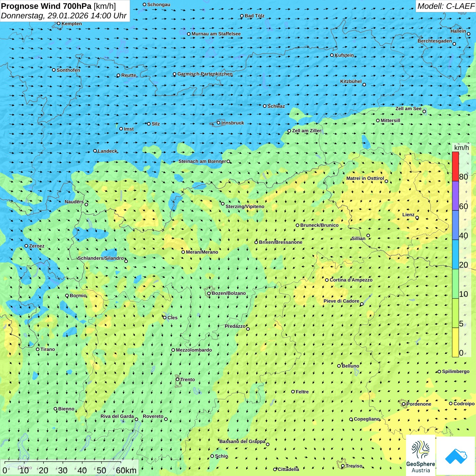The image size is (476, 476).
Task: Click the Lienz city label
Action: (x=408, y=215)
